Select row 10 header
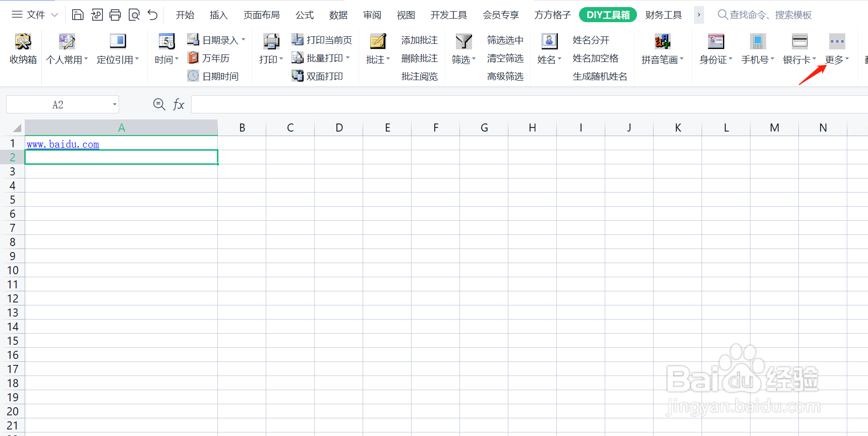Screen dimensions: 868x436 tap(13, 270)
